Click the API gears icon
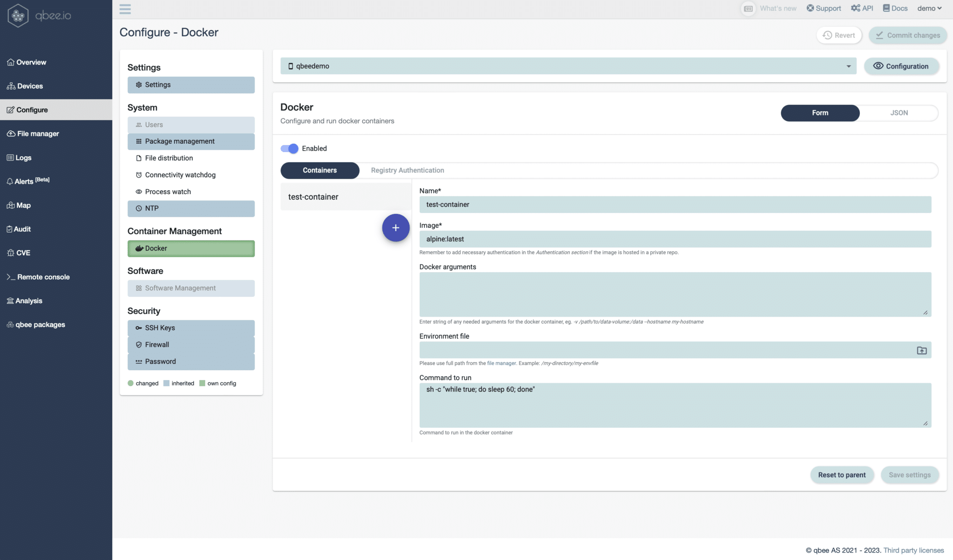Image resolution: width=953 pixels, height=560 pixels. 855,8
